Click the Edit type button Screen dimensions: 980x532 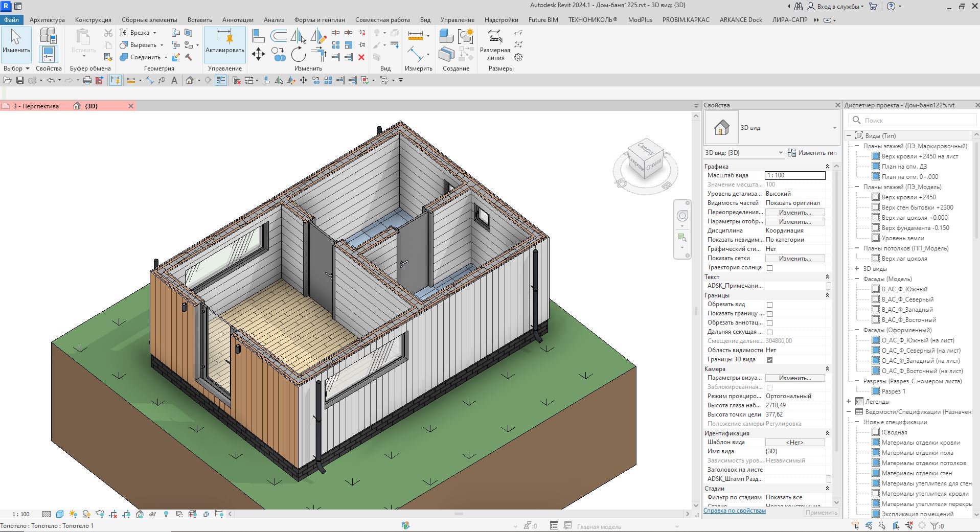(812, 153)
